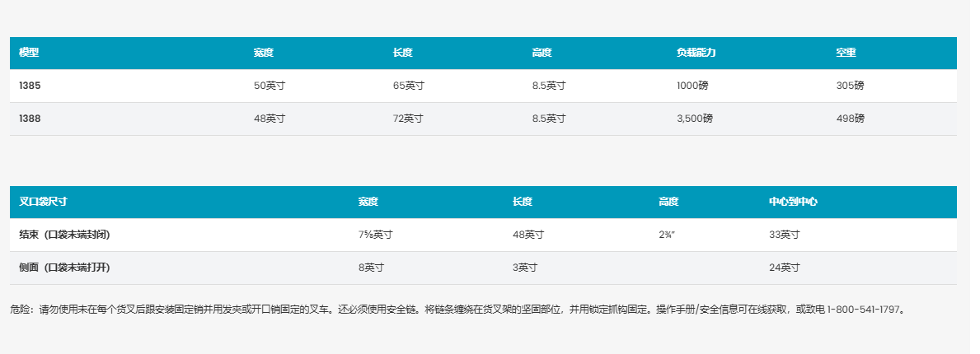
Task: Click the 3,500磅 load capacity cell
Action: (x=695, y=119)
